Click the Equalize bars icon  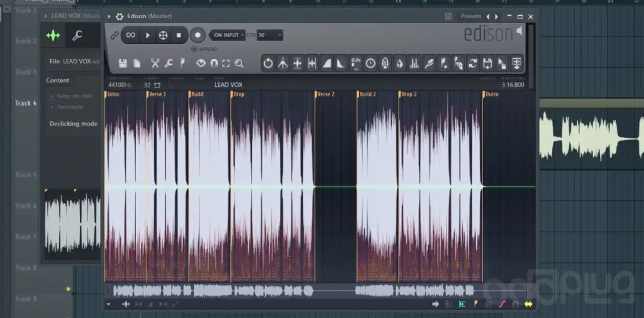414,63
